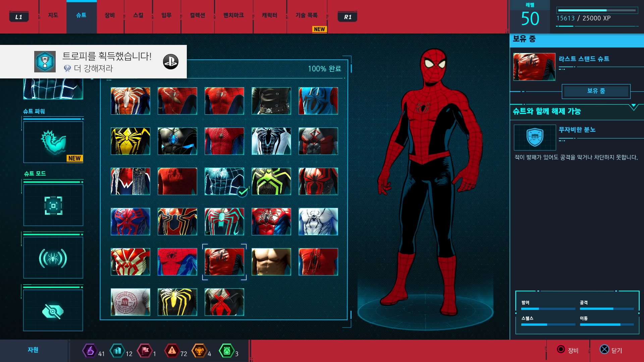Switch to the 지도 tab
644x362 pixels.
pos(53,15)
